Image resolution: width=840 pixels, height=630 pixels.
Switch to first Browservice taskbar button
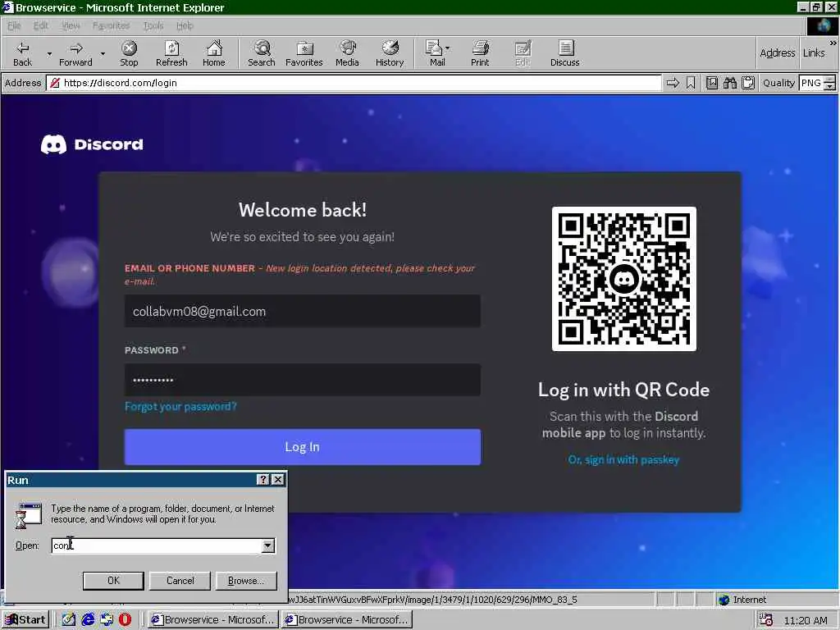pos(212,620)
